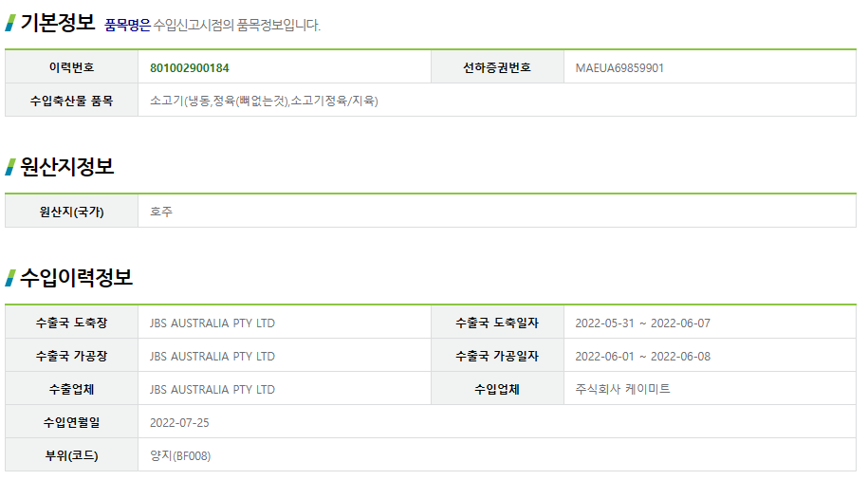Screen dimensions: 868x480
Task: Click the 수출업체 JBS AUSTRALIA value
Action: coord(212,389)
